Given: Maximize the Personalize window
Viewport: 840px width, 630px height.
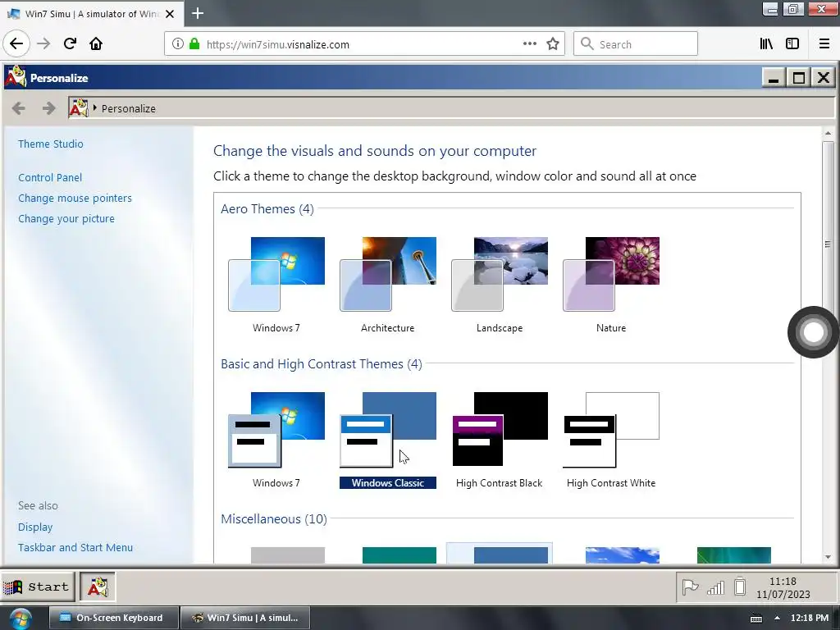Looking at the screenshot, I should click(x=799, y=78).
